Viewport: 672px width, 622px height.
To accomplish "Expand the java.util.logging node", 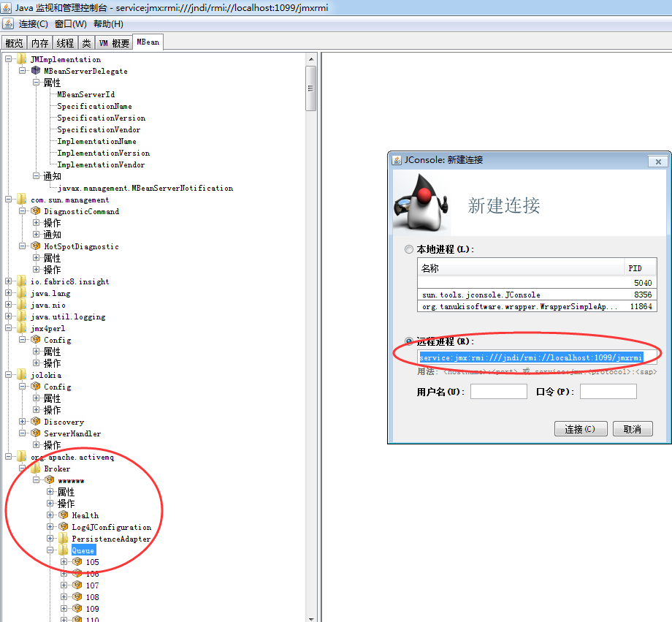I will coord(8,316).
